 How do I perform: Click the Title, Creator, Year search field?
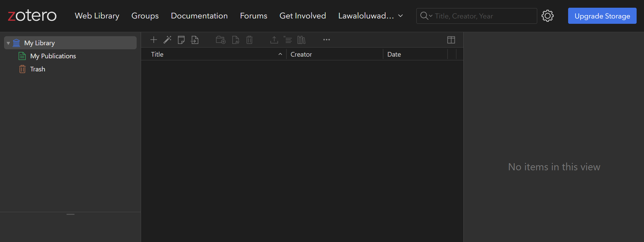tap(484, 16)
